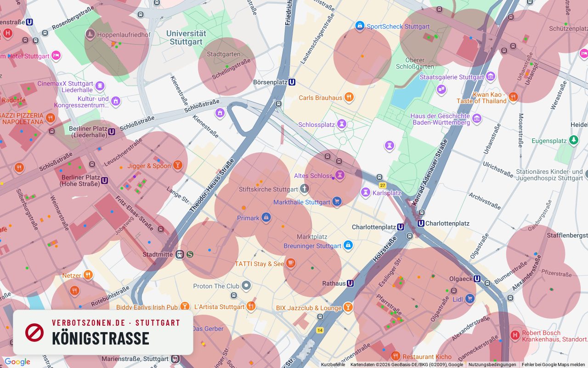Click the Marienstraße, Stuttgart station label
The width and height of the screenshot is (588, 368).
tap(135, 359)
